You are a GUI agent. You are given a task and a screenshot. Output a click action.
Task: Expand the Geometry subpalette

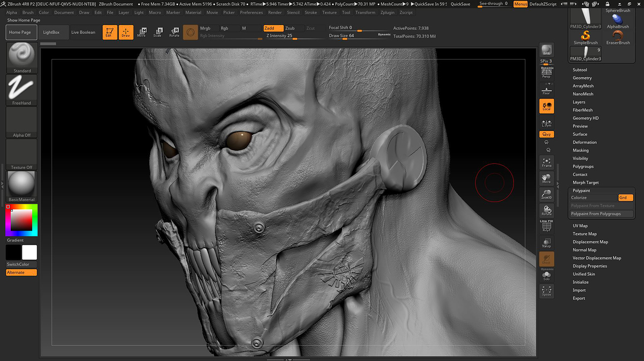point(582,78)
